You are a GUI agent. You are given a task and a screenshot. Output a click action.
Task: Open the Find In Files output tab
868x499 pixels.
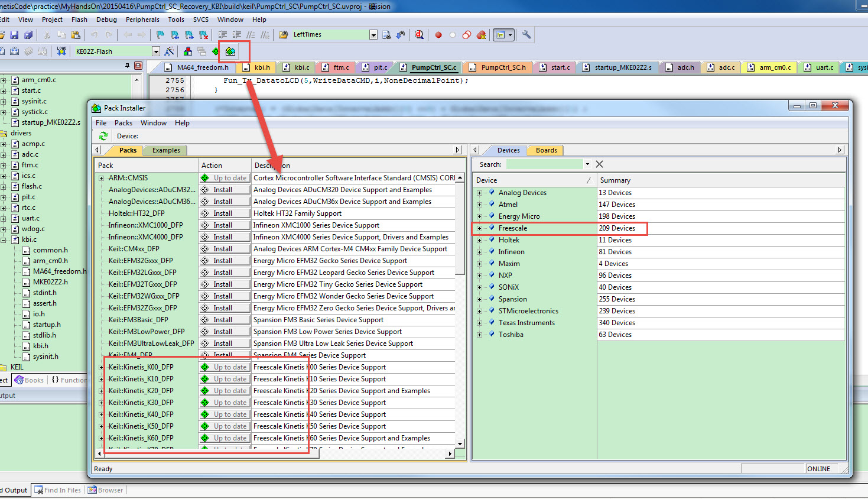(x=58, y=490)
